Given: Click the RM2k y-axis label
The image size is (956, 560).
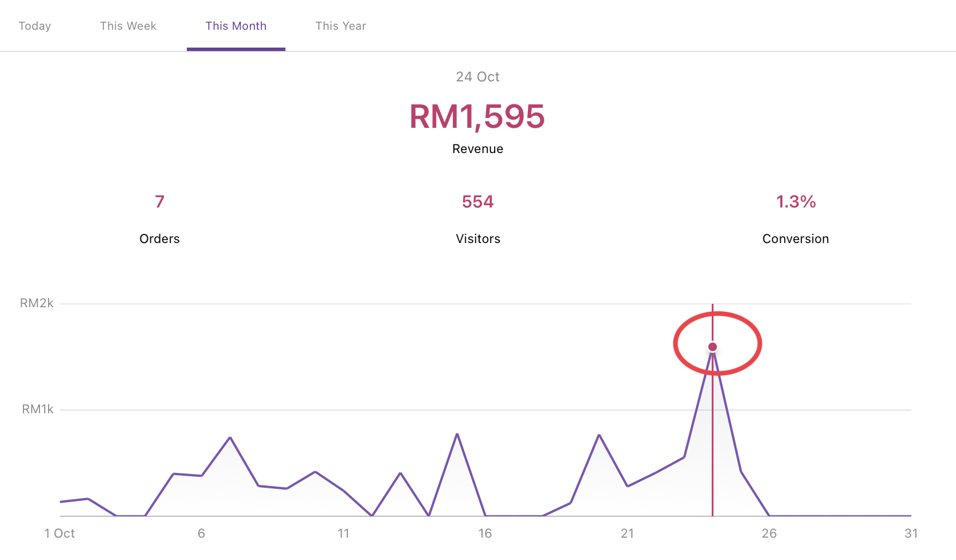Looking at the screenshot, I should tap(37, 303).
